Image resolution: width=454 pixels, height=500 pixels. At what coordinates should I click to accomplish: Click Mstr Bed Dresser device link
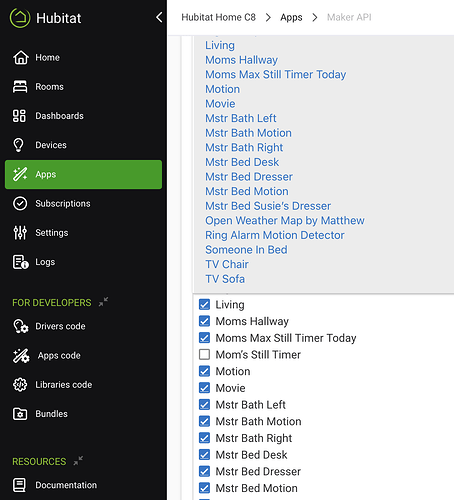point(249,177)
